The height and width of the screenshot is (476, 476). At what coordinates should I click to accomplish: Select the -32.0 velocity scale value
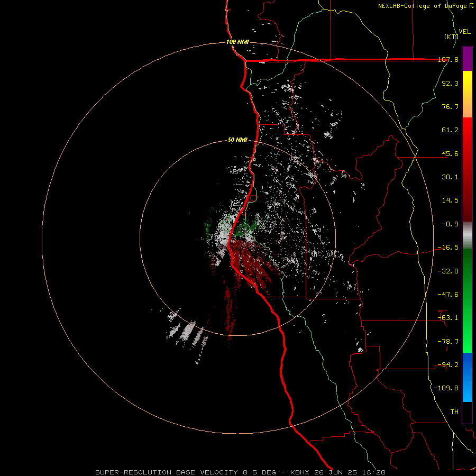point(448,271)
